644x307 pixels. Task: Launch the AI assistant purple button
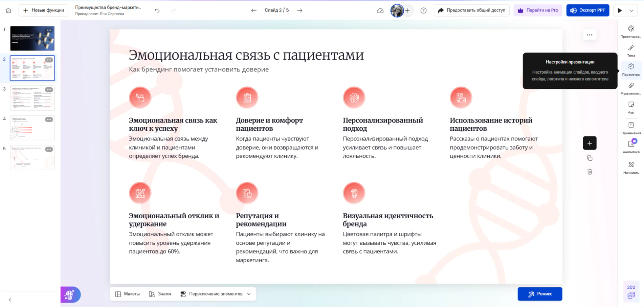[x=70, y=294]
